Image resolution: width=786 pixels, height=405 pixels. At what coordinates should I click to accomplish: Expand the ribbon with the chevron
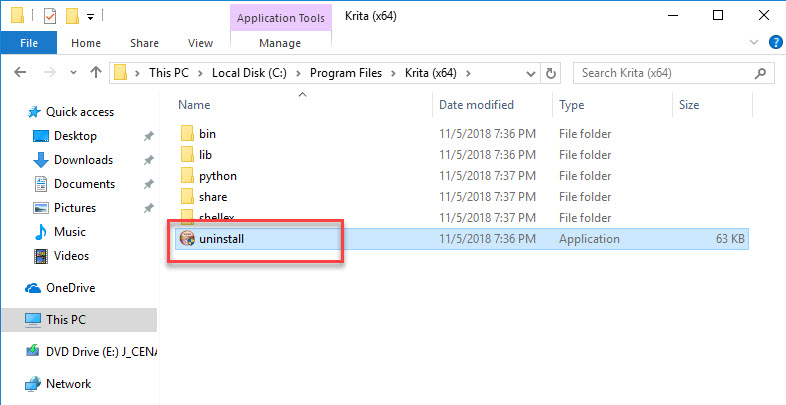point(754,43)
